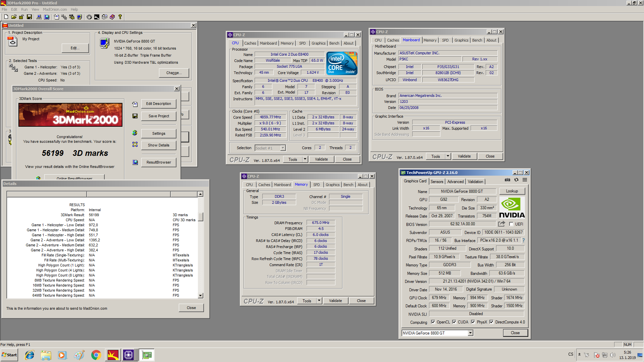Click the GPU-Z refresh icon
Viewport: 644px width, 362px height.
(x=516, y=180)
